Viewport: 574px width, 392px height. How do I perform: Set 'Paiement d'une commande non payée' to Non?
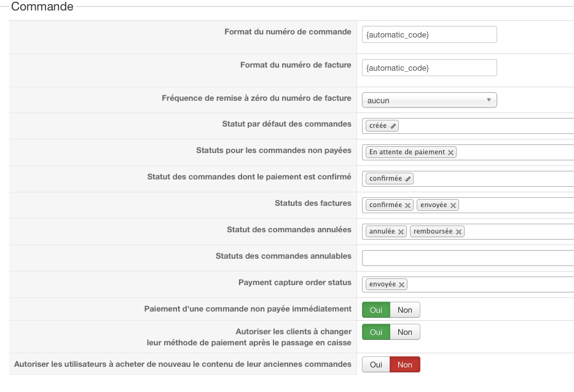point(404,310)
